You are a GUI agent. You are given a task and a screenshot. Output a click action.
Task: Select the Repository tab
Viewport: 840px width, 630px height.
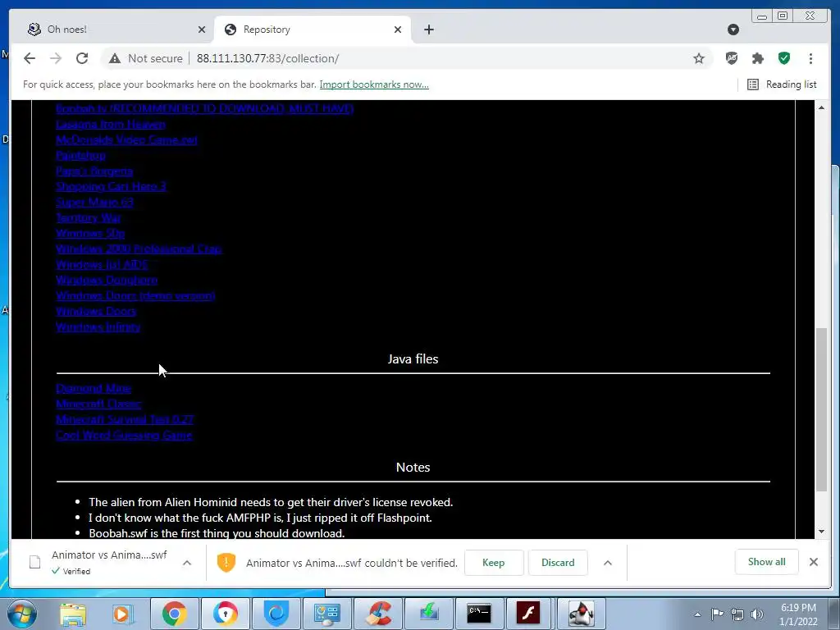tap(313, 30)
